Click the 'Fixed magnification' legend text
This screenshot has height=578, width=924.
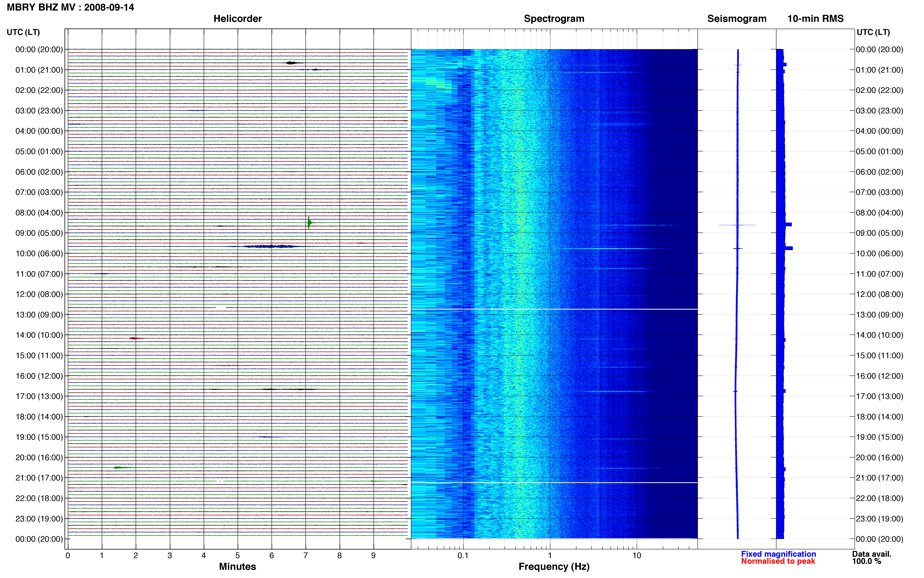778,554
